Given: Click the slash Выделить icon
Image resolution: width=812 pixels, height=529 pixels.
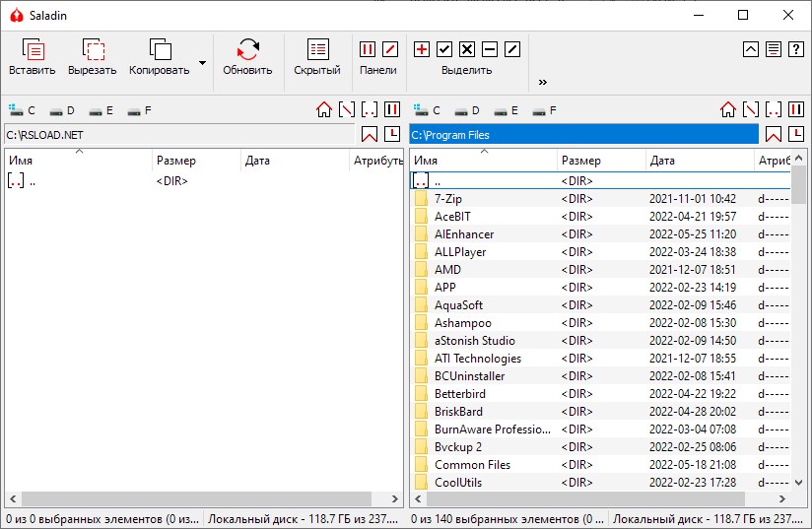Looking at the screenshot, I should click(512, 49).
